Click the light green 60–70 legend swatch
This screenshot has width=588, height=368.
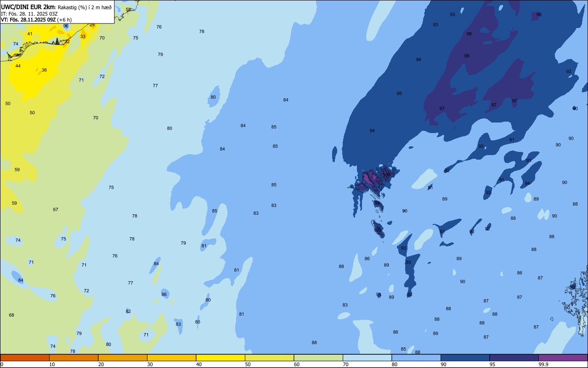point(318,357)
